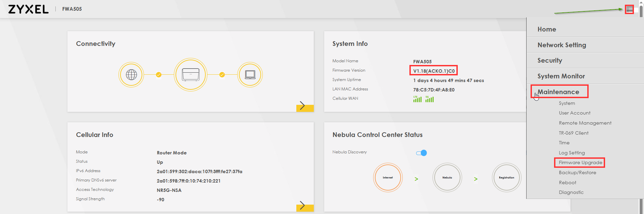Select System under Maintenance
The width and height of the screenshot is (644, 214).
[x=567, y=103]
